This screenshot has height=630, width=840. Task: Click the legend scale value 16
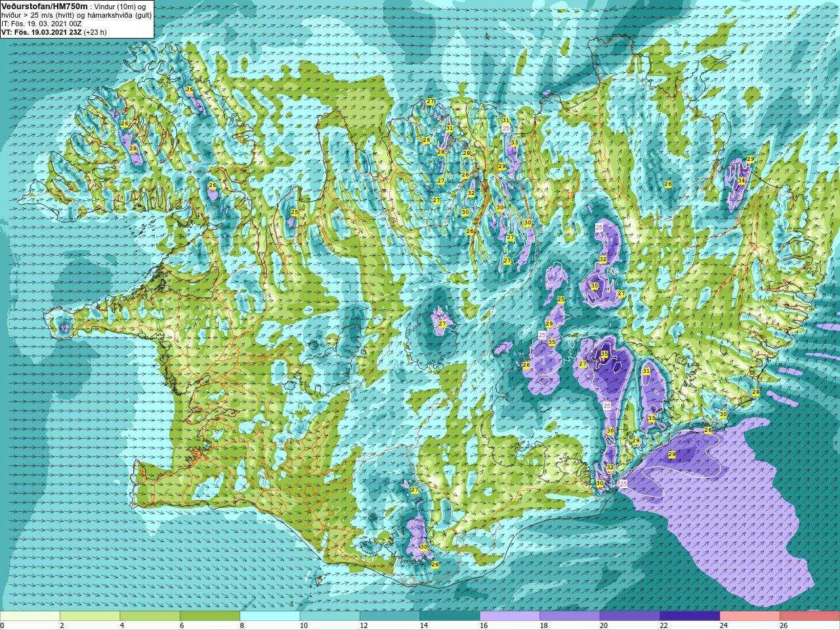[483, 625]
